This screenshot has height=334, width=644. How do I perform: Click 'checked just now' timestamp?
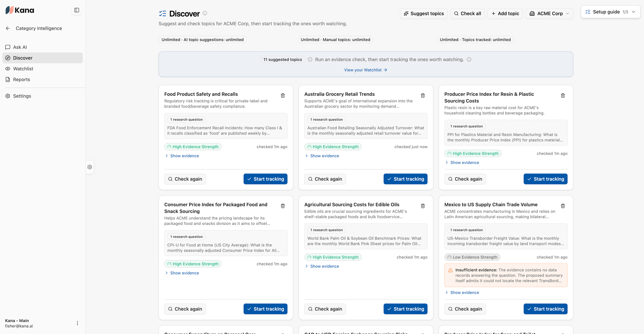click(x=411, y=147)
